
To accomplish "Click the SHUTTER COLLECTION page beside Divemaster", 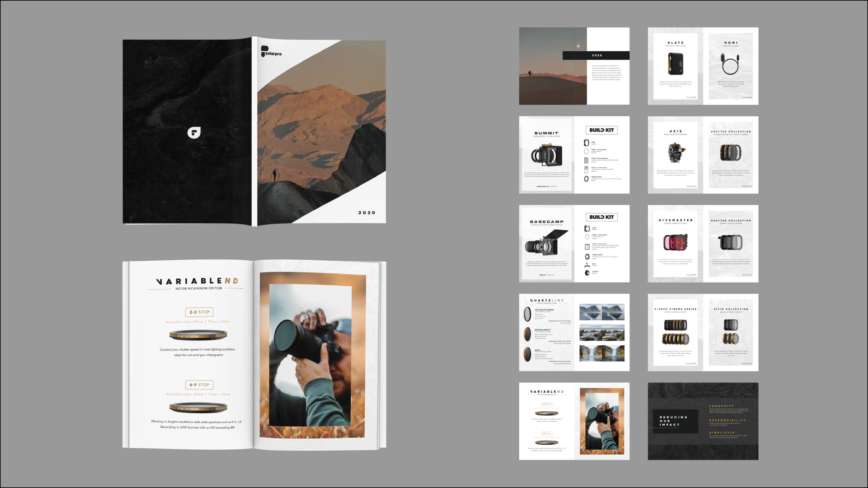I will [x=731, y=244].
